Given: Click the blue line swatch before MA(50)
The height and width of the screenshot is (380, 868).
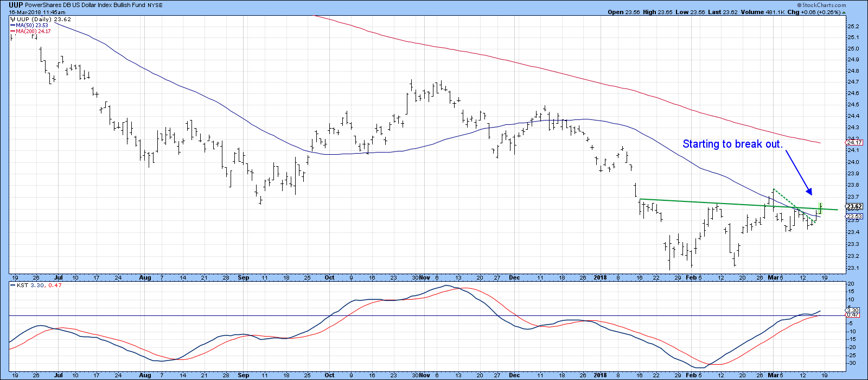Looking at the screenshot, I should [x=12, y=25].
